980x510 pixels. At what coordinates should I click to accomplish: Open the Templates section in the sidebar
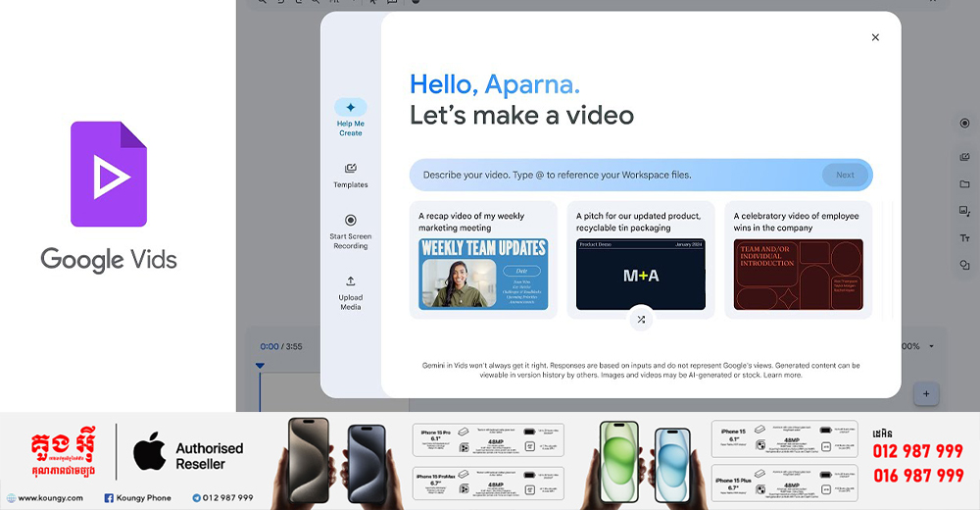(350, 169)
